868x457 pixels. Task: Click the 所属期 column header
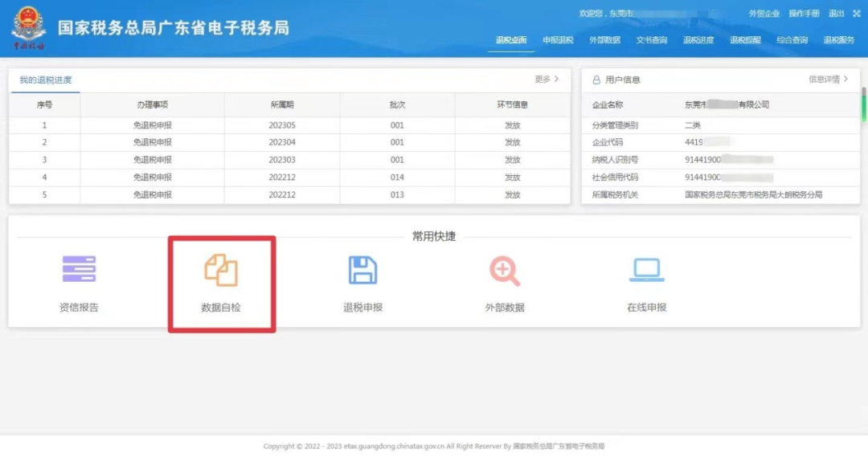pos(282,104)
